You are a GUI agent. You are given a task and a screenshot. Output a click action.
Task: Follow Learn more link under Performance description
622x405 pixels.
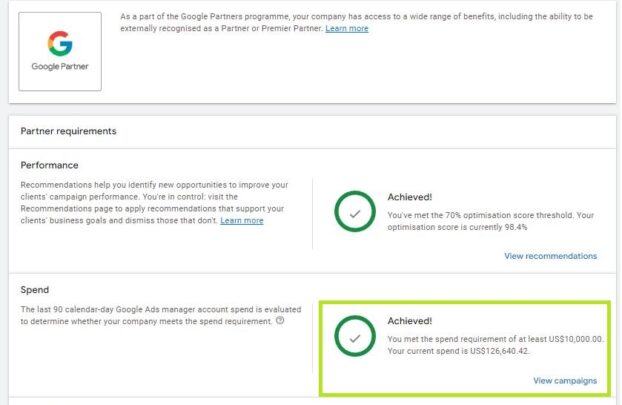point(242,220)
